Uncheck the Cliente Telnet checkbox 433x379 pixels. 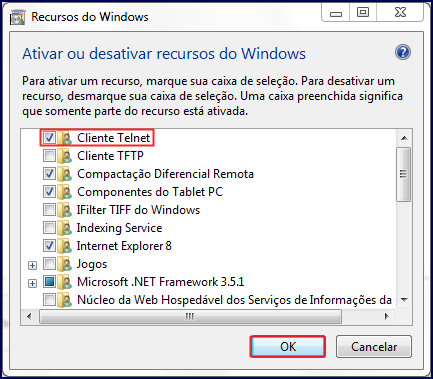[x=49, y=137]
